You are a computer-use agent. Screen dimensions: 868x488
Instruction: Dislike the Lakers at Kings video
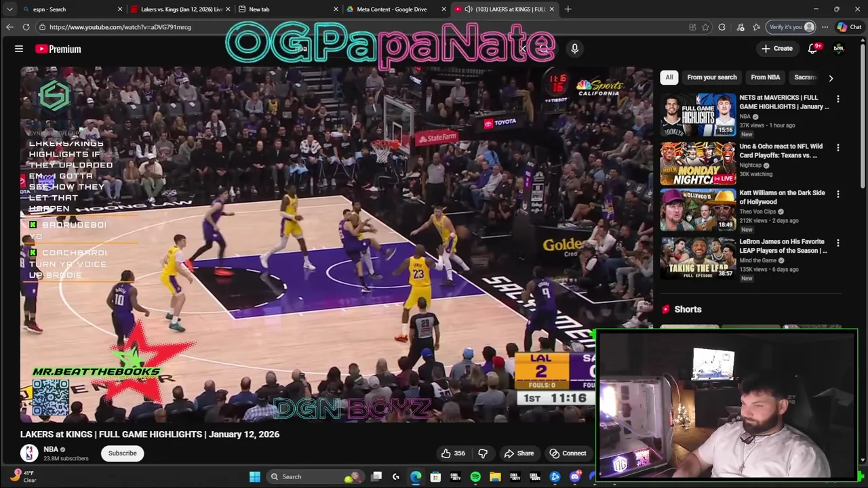coord(483,453)
